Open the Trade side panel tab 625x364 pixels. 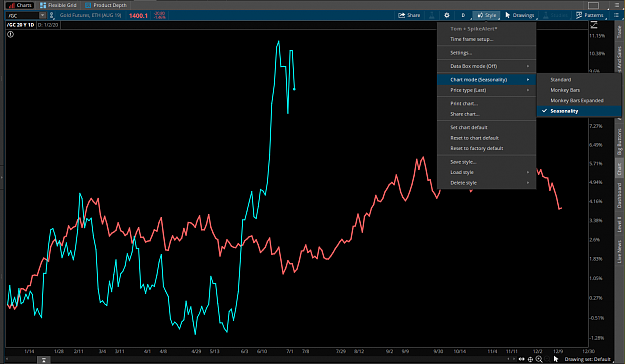pos(619,32)
